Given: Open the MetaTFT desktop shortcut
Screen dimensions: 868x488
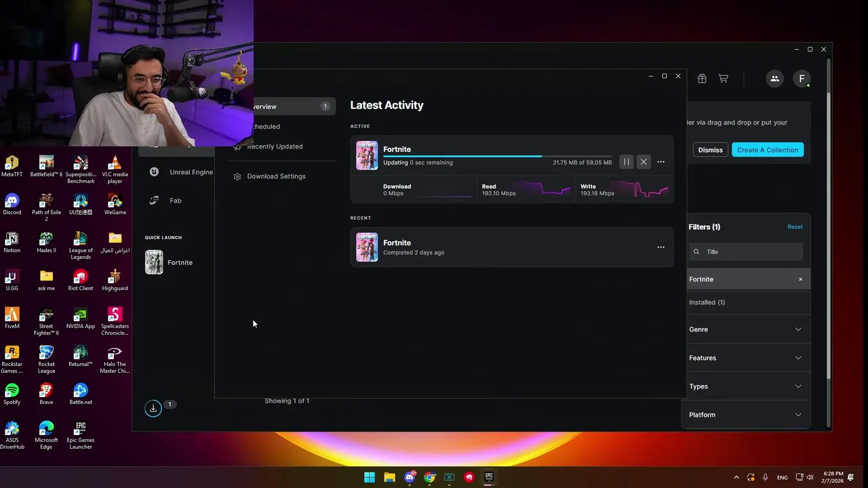Looking at the screenshot, I should pyautogui.click(x=12, y=166).
